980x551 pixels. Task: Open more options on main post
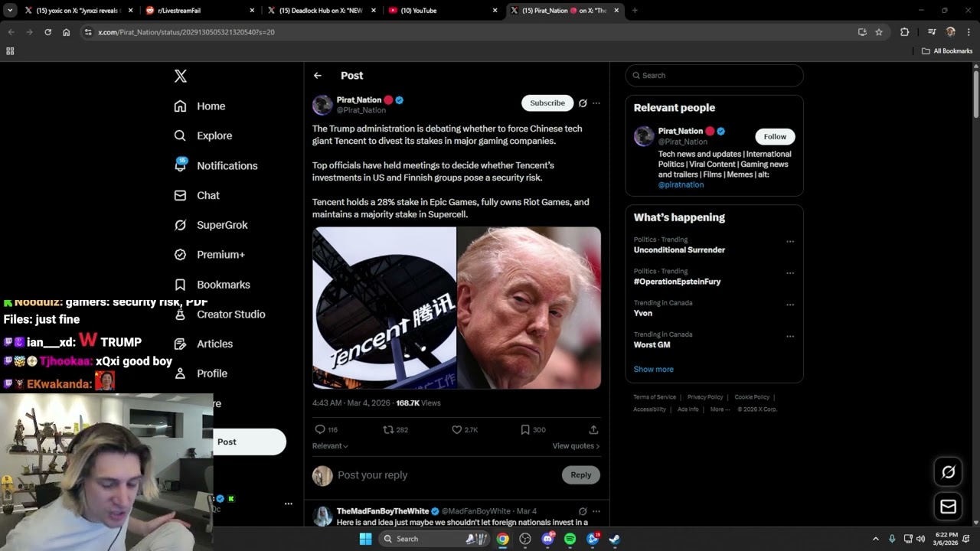[596, 103]
